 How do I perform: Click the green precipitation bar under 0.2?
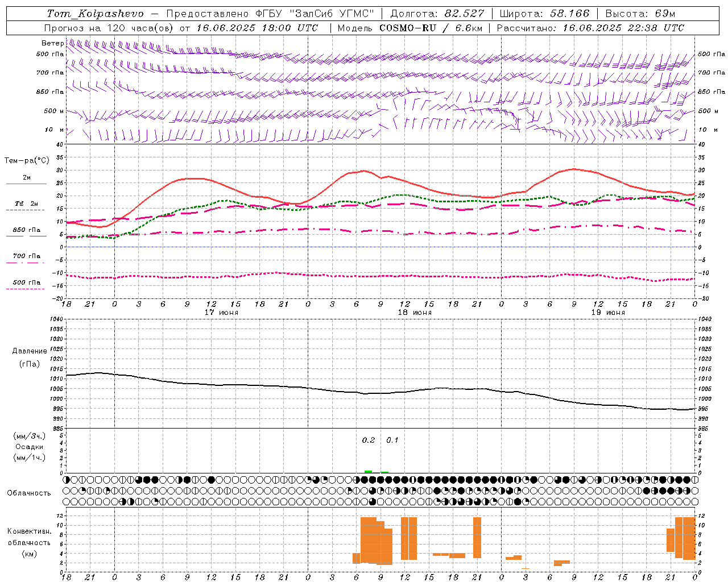coord(369,472)
